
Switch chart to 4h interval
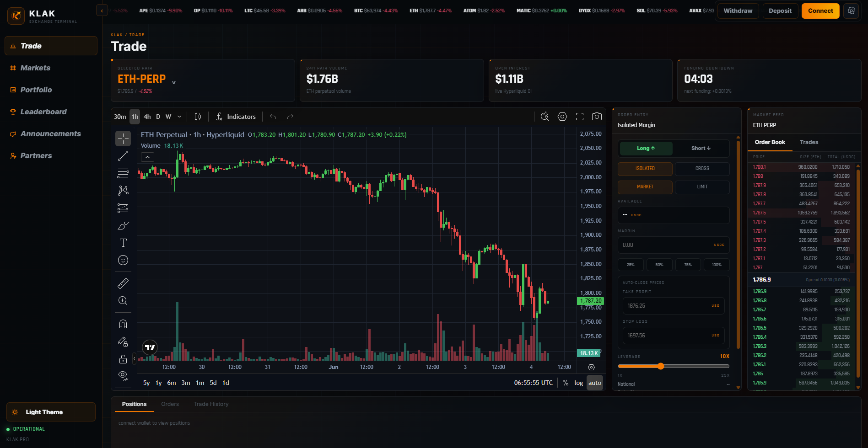(147, 117)
